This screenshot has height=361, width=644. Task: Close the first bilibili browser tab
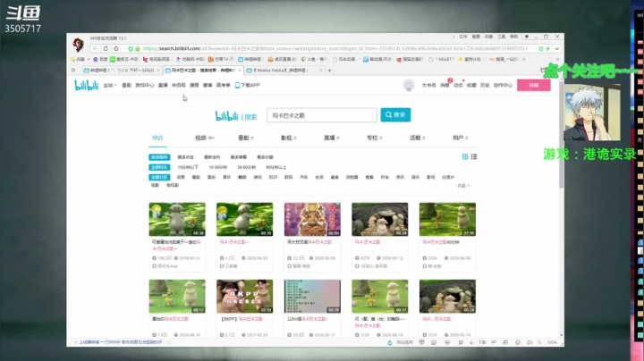point(158,71)
